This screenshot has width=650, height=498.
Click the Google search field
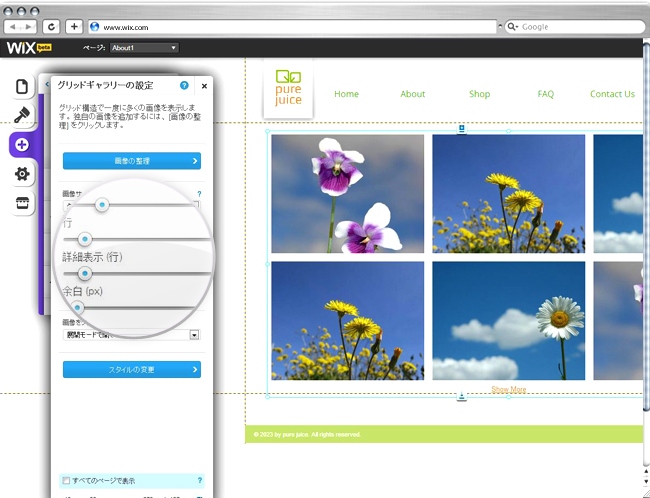click(575, 27)
